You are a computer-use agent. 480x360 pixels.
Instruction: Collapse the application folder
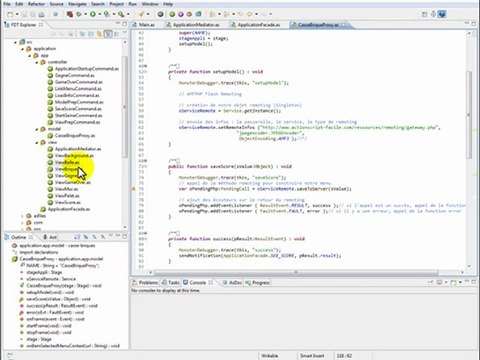click(x=22, y=49)
